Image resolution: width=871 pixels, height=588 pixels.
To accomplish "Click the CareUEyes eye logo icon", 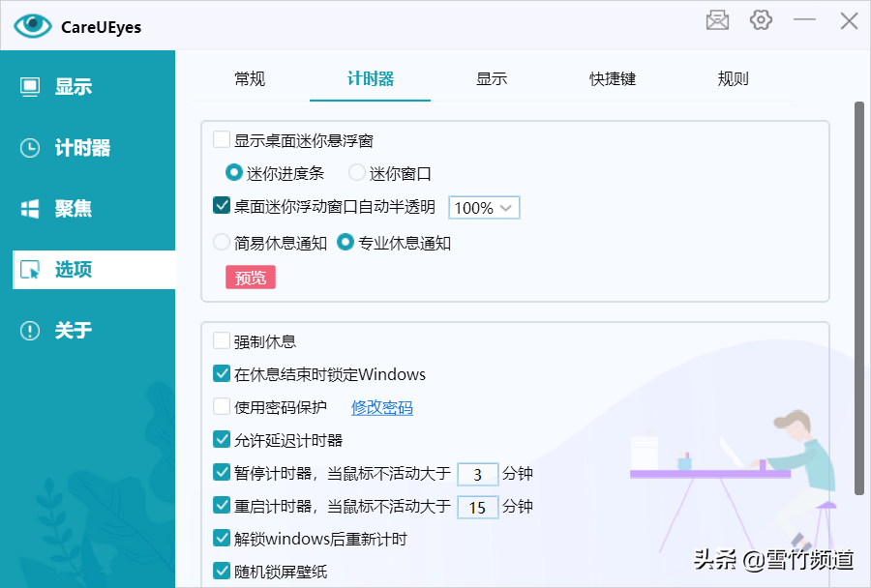I will coord(32,26).
